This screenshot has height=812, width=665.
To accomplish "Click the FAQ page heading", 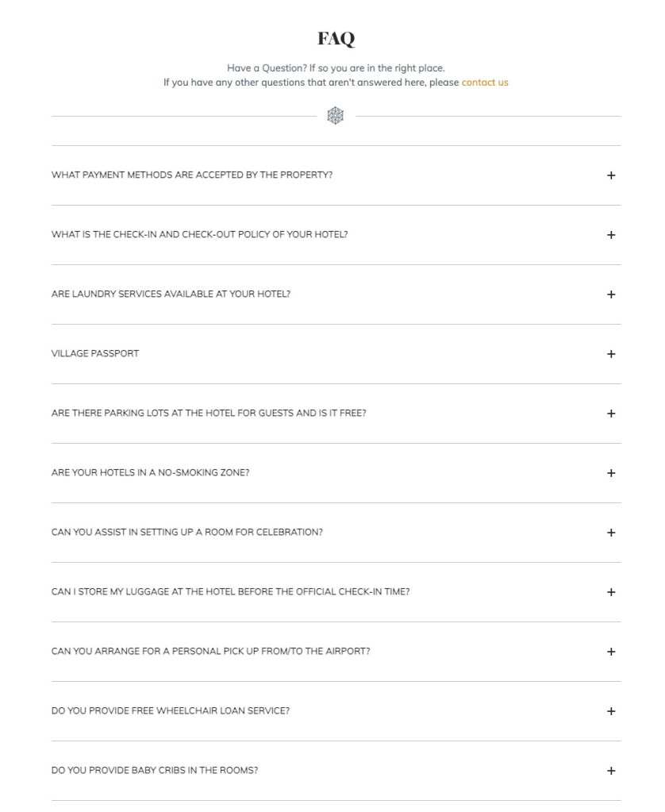I will pos(336,38).
